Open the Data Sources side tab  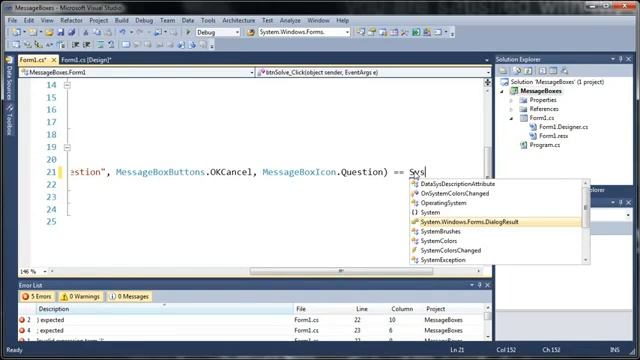click(x=9, y=79)
